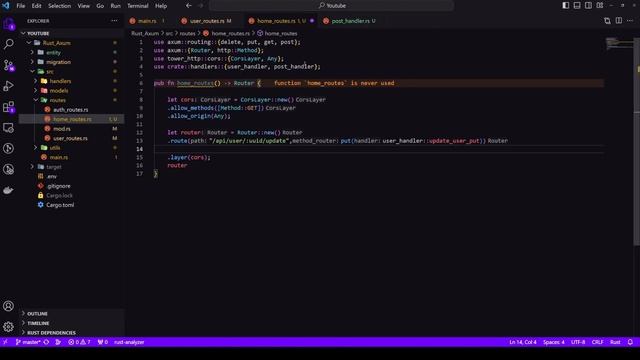This screenshot has width=640, height=360.
Task: Switch to the main.rs tab
Action: point(147,21)
